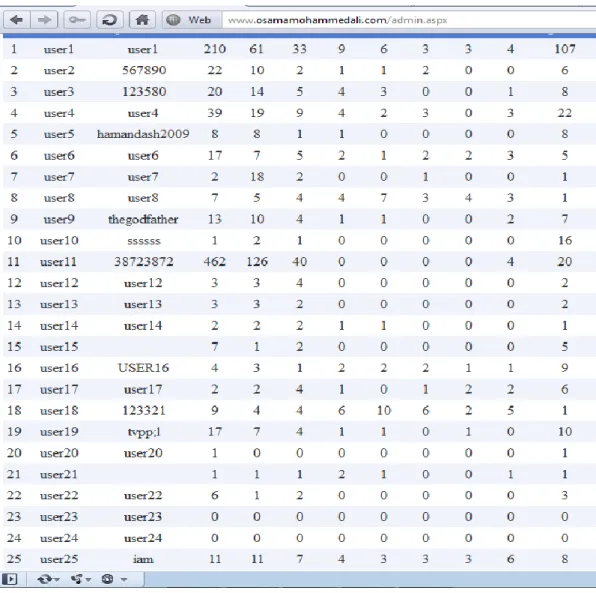Select the user25 username cell

point(59,559)
